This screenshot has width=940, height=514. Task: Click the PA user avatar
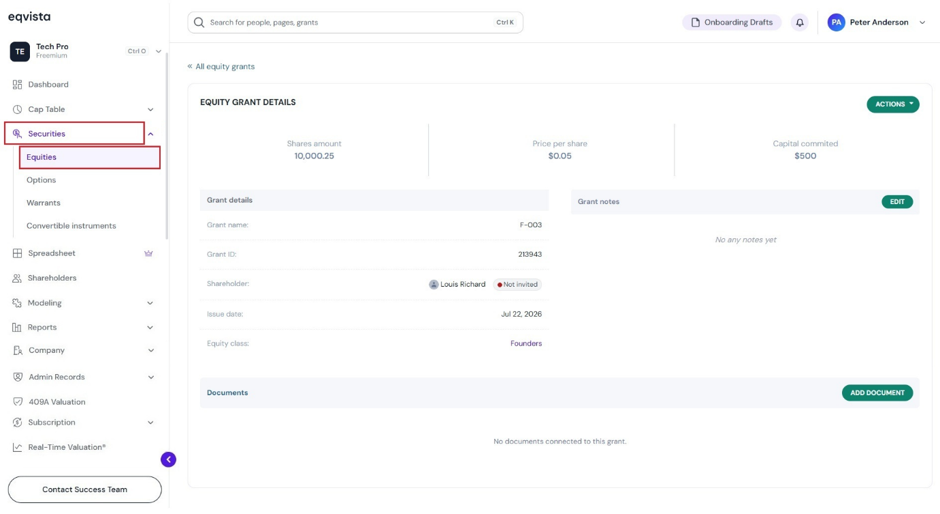836,22
